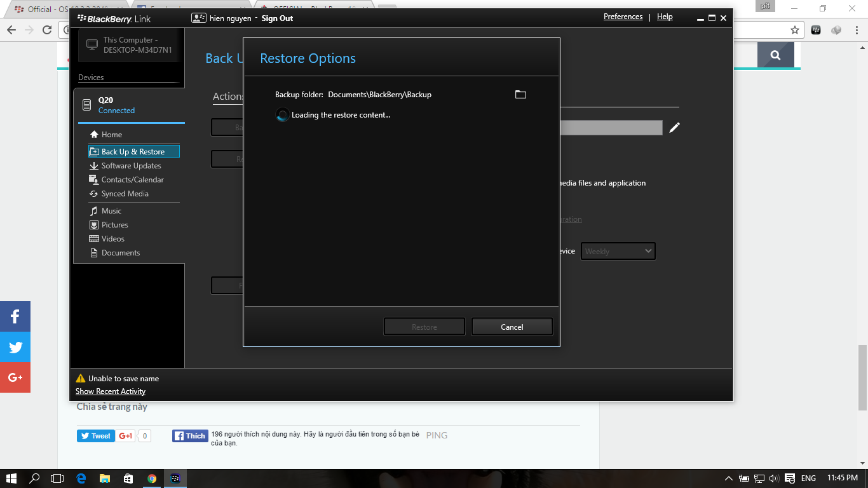Open the Weekly backup frequency dropdown
868x488 pixels.
[618, 251]
